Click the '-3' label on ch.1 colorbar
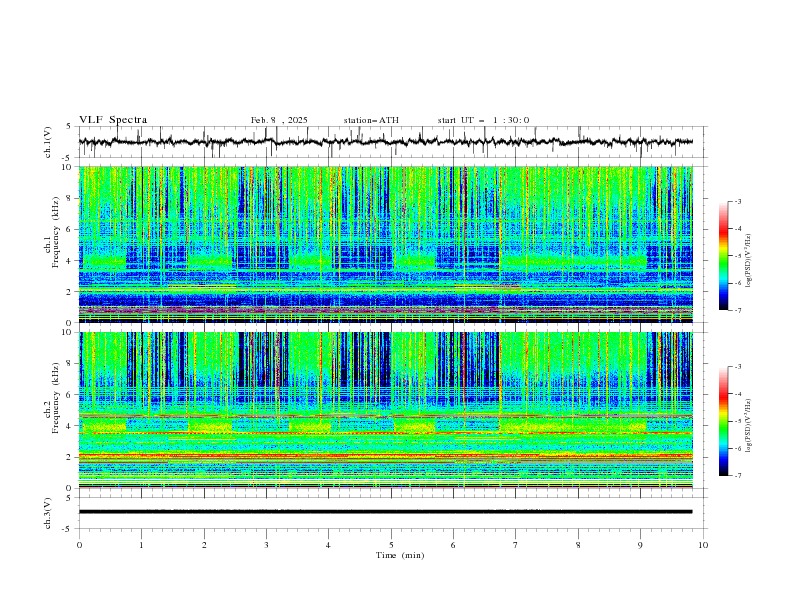 738,201
